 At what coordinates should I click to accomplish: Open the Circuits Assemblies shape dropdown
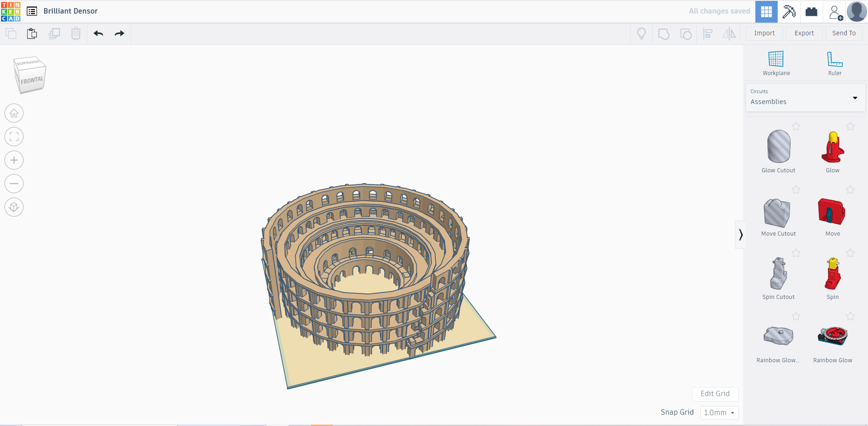pyautogui.click(x=805, y=97)
